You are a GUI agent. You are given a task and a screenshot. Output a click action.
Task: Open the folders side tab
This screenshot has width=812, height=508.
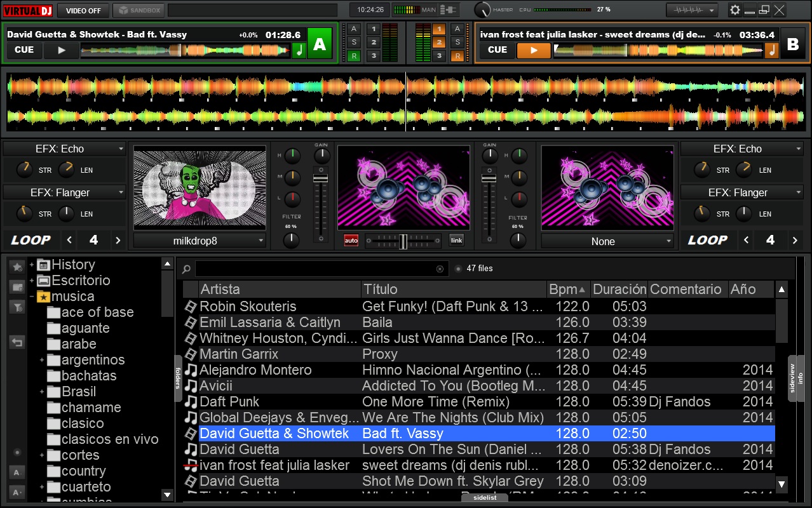178,379
